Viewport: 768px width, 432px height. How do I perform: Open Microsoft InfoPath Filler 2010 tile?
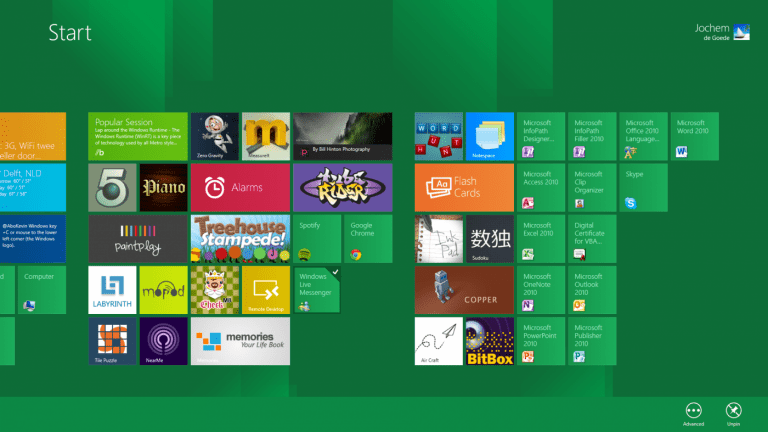point(592,136)
